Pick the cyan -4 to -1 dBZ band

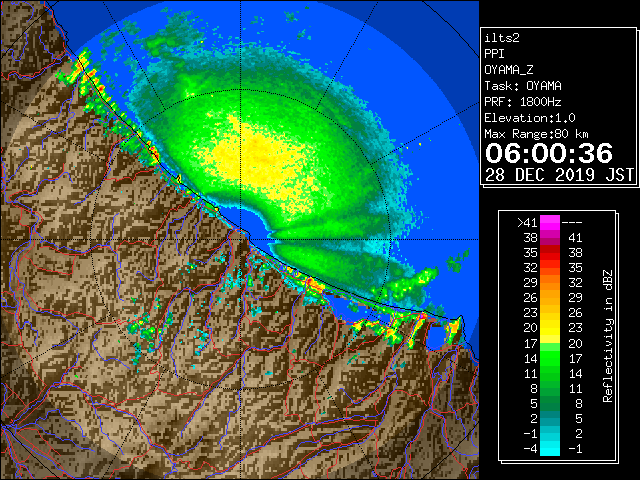click(x=550, y=449)
